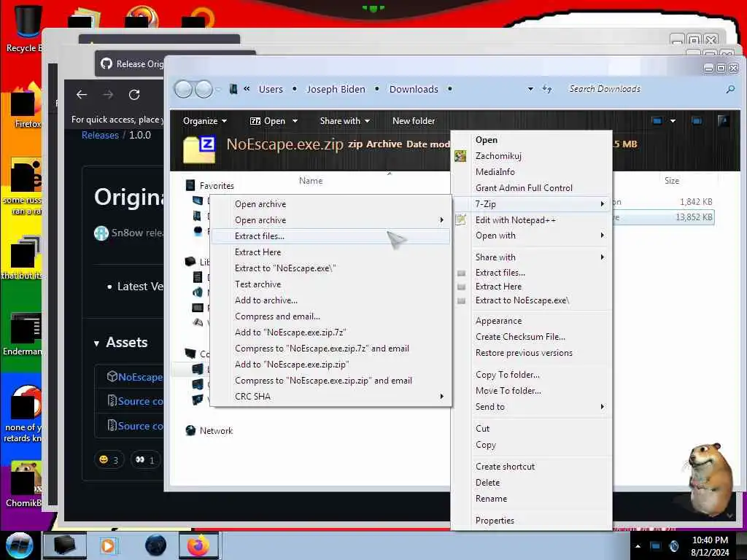Click the Joseph Biden breadcrumb
The image size is (747, 560).
point(336,89)
